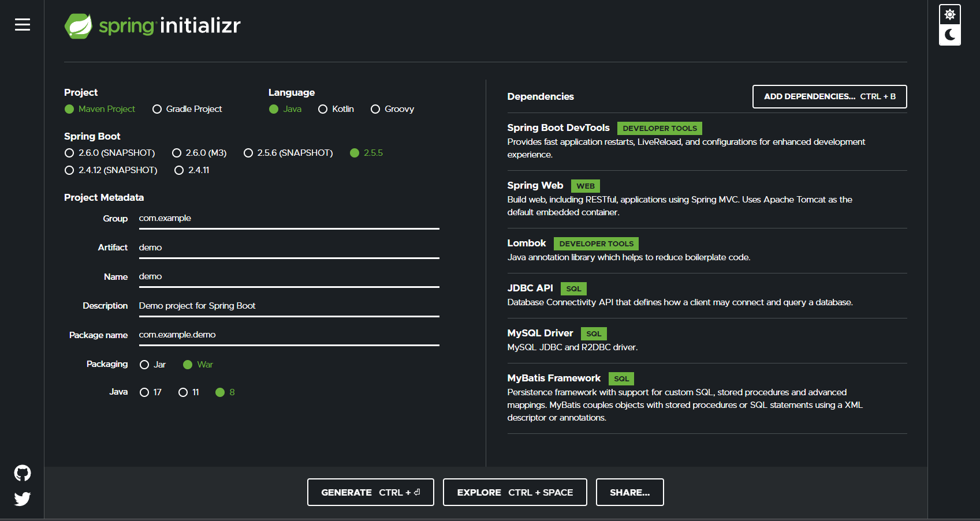Screen dimensions: 980x521
Task: Click the Spring Initializr logo
Action: pyautogui.click(x=152, y=26)
